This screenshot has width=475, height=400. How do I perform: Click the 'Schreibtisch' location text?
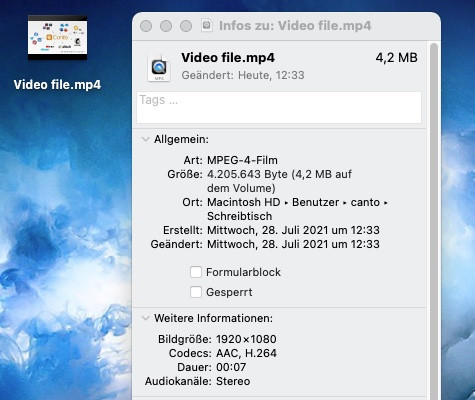(x=240, y=216)
